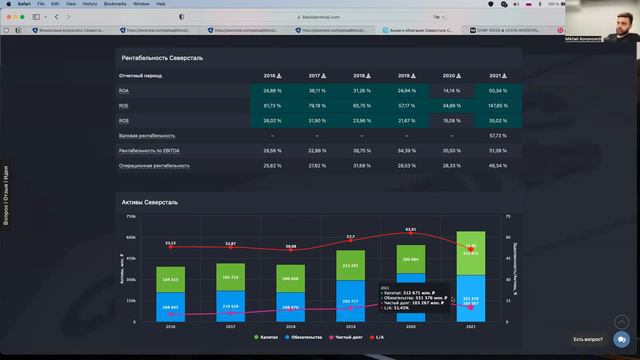Download the 2021 report

coord(504,76)
